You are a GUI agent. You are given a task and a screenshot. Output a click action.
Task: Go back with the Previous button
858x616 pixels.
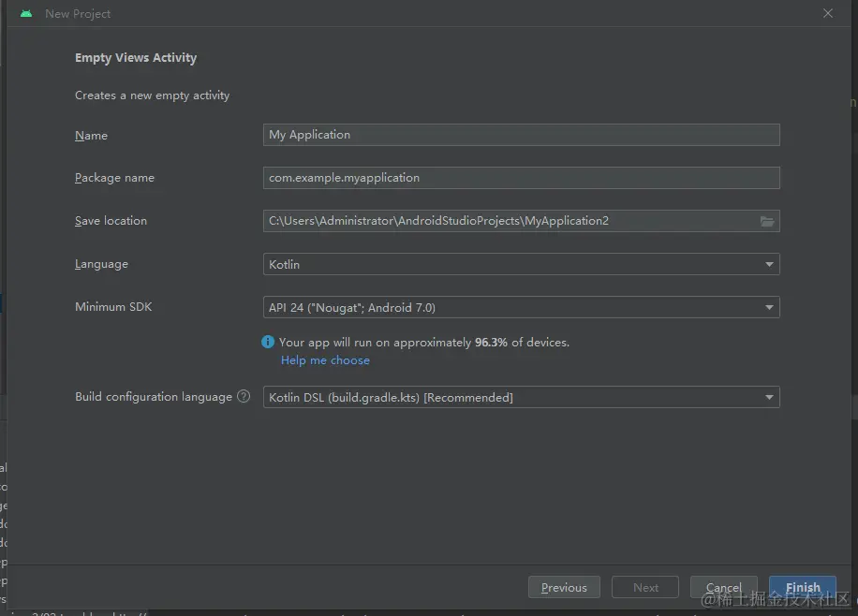click(564, 588)
